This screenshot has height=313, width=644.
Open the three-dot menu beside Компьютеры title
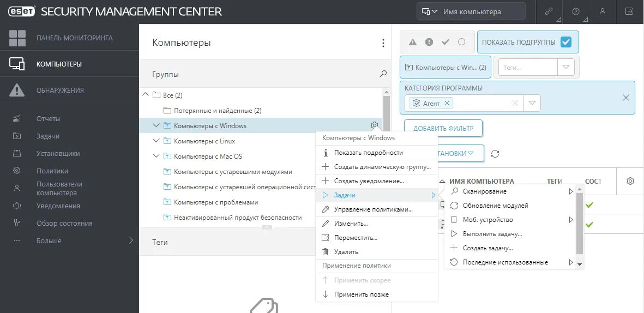pyautogui.click(x=383, y=43)
